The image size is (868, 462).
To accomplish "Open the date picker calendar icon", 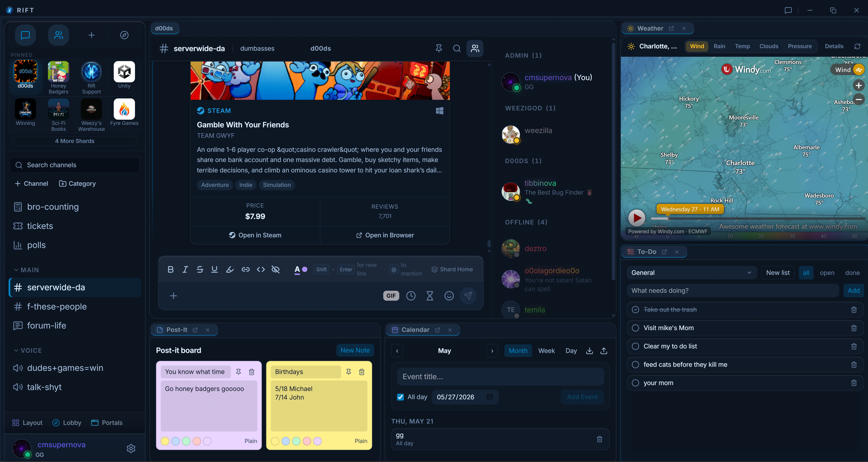I will pyautogui.click(x=490, y=397).
